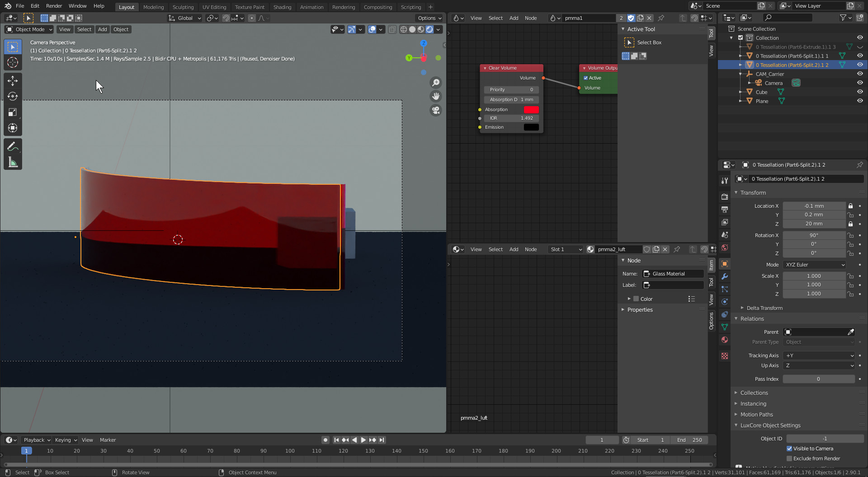Select the Move tool in the viewport toolbar
Screen dimensions: 868x477
click(x=13, y=81)
